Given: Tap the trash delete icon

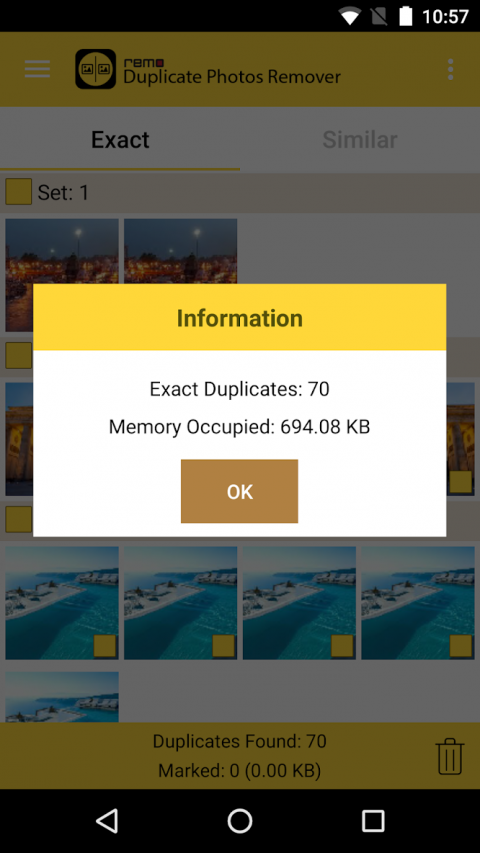Looking at the screenshot, I should [x=451, y=757].
